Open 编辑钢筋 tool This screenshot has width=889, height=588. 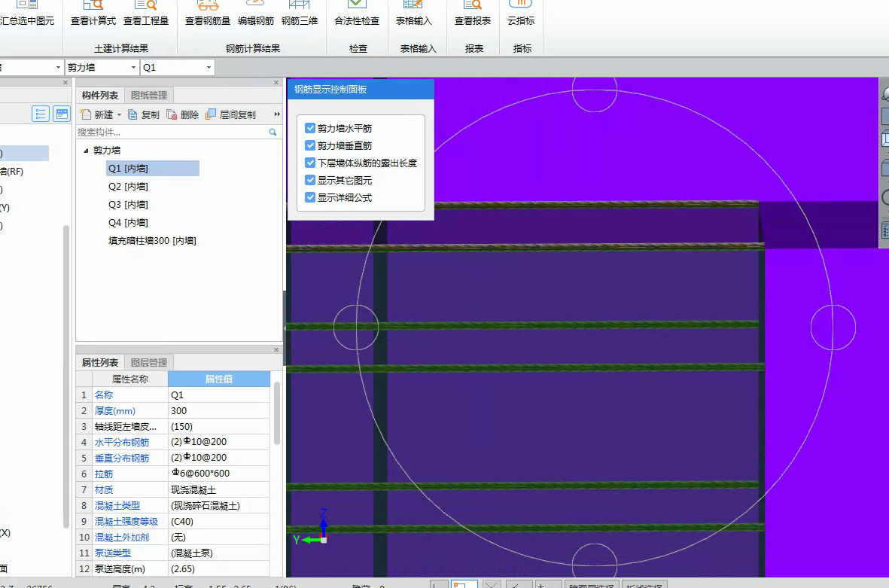point(256,14)
